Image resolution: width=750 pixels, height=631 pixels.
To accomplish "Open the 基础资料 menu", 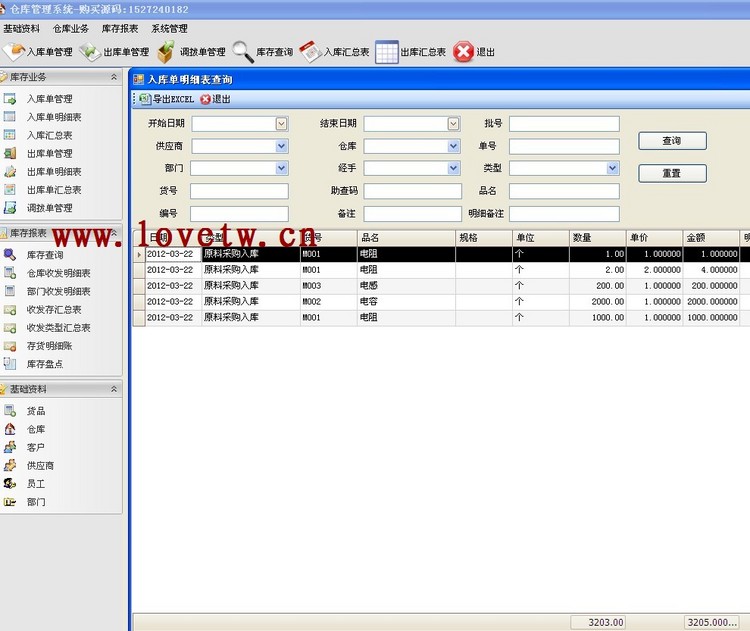I will pos(21,29).
